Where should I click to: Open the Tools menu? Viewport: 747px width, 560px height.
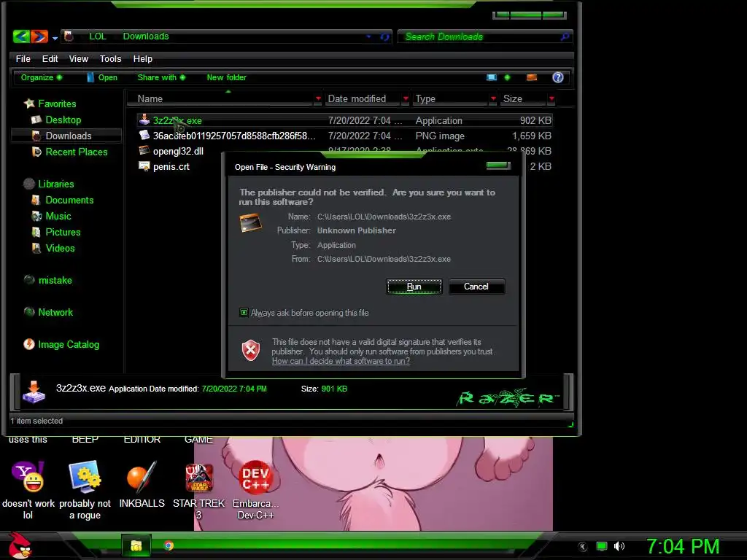(111, 58)
